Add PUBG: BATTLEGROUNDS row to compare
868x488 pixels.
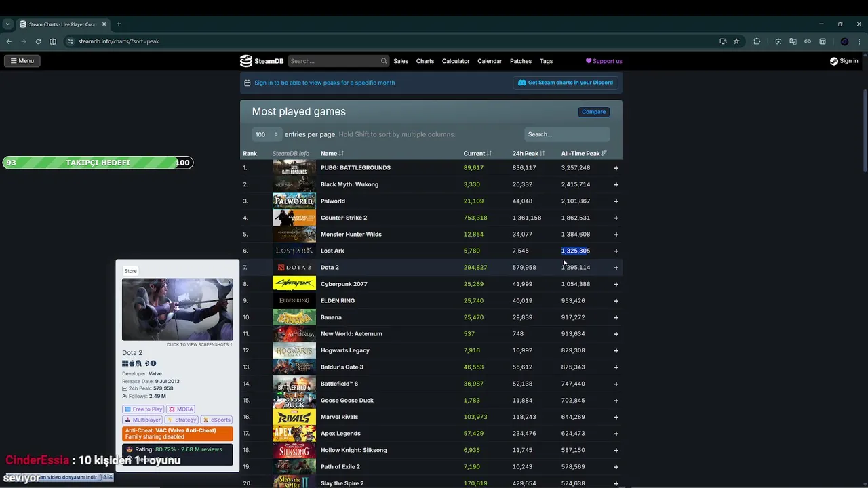(x=616, y=167)
